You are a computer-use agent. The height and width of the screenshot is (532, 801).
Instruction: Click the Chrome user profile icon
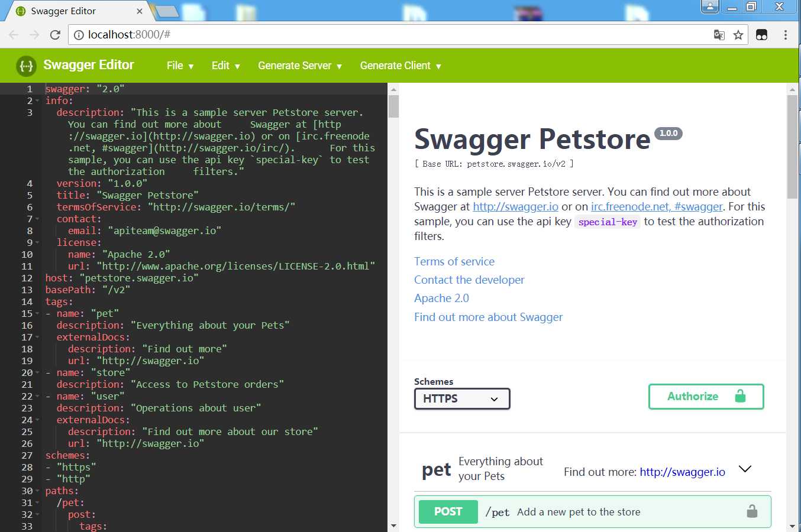click(x=710, y=7)
